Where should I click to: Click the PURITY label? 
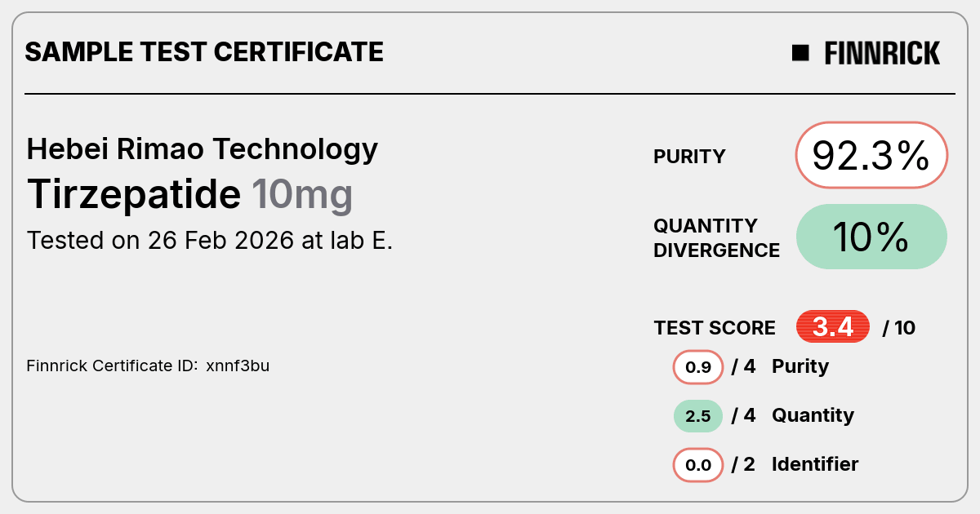tap(689, 157)
